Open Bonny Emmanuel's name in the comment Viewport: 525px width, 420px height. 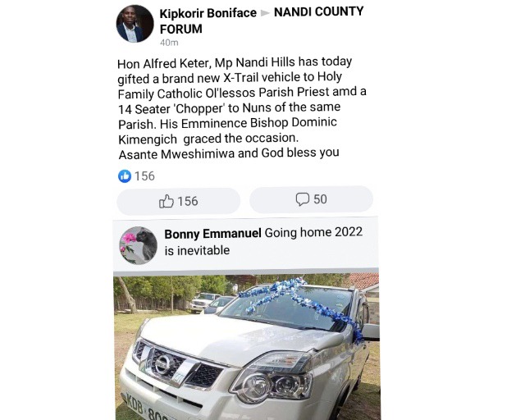pyautogui.click(x=212, y=234)
